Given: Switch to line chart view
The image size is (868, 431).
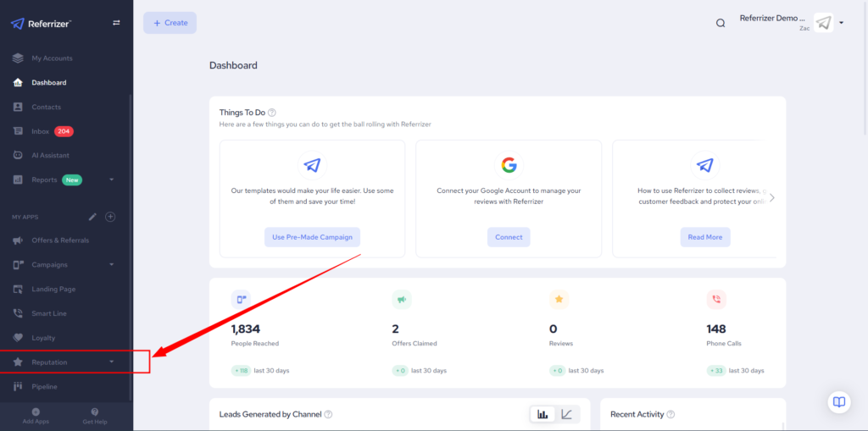Looking at the screenshot, I should click(566, 414).
